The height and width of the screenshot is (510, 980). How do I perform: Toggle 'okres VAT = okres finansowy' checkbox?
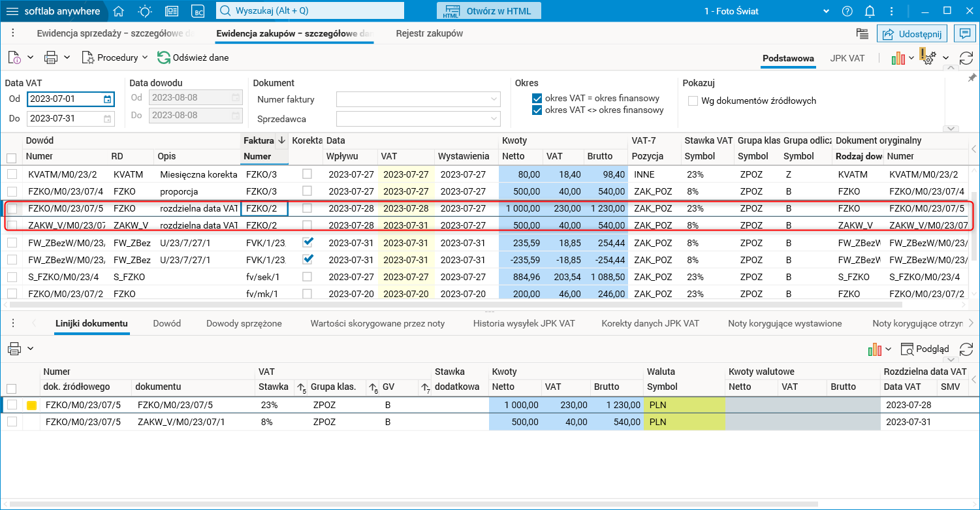click(537, 99)
